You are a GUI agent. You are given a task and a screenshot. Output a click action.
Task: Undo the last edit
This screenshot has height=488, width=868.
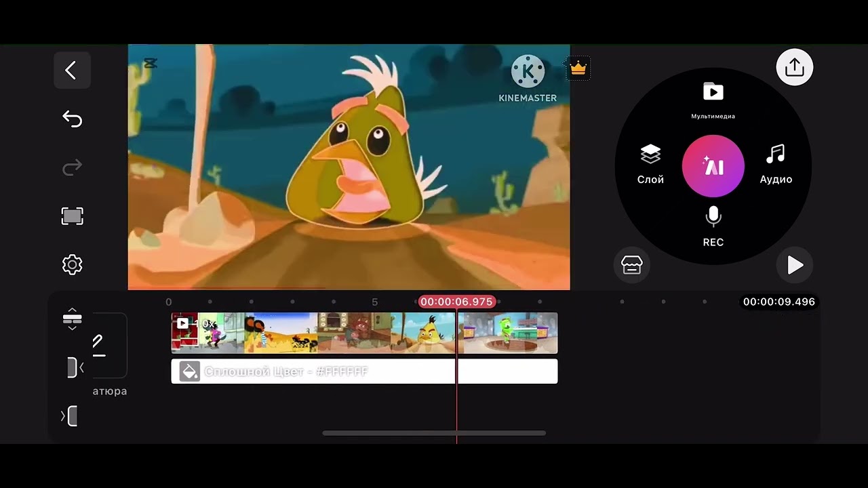(72, 119)
